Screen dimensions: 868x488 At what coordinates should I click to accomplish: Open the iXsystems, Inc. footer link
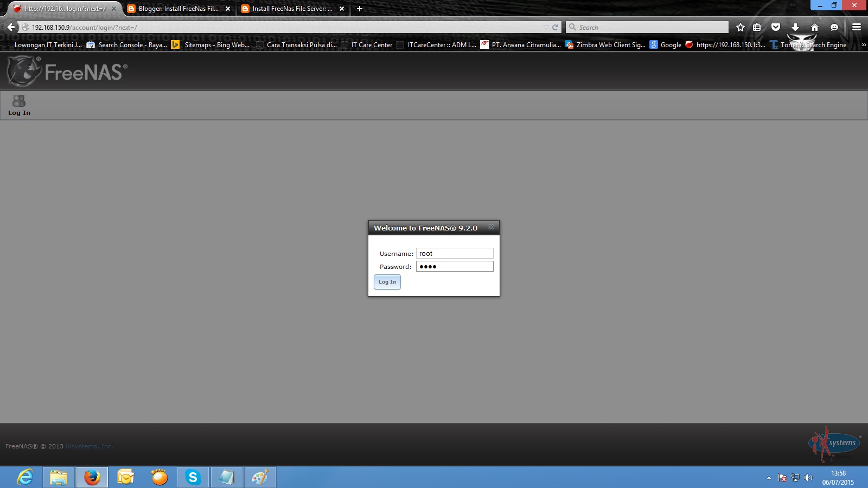[x=89, y=446]
